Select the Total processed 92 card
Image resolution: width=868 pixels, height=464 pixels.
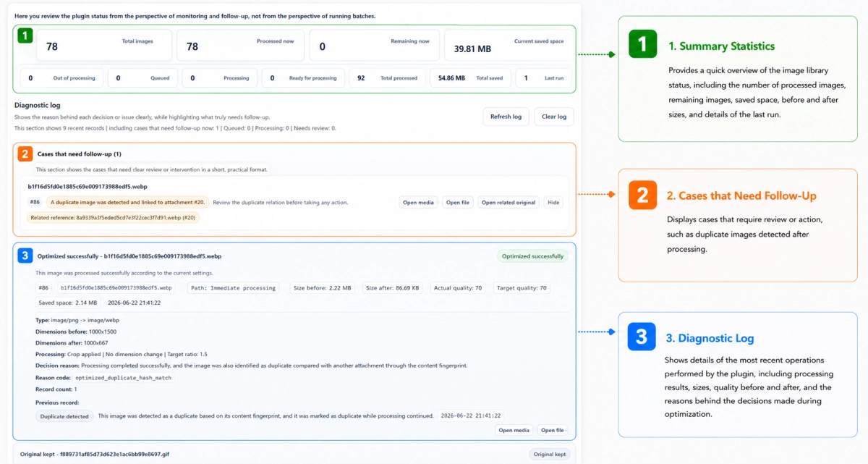pyautogui.click(x=388, y=78)
